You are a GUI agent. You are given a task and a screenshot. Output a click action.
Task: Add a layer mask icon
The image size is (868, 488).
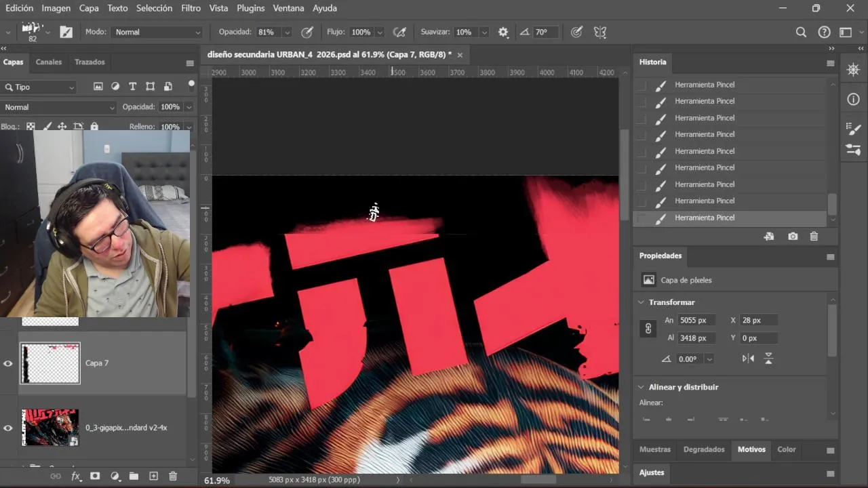tap(95, 476)
